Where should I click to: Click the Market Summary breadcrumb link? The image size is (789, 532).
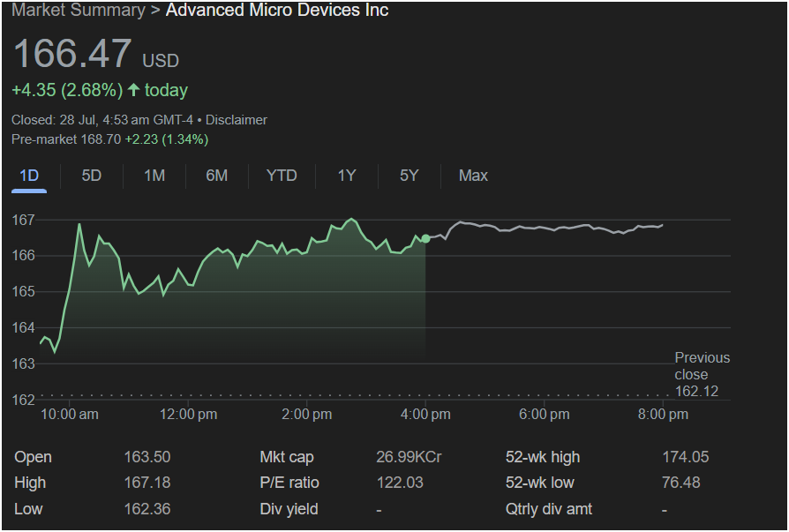79,10
